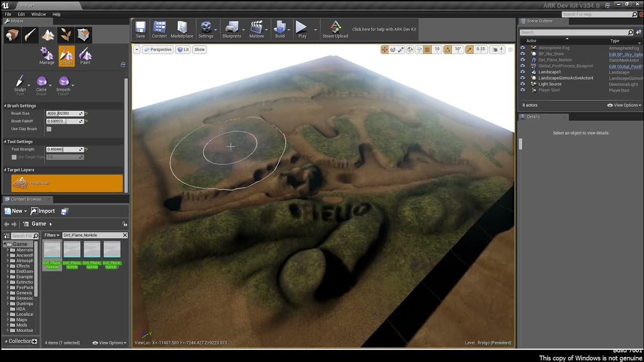Image resolution: width=644 pixels, height=362 pixels.
Task: Open the Settings toolbar icon
Action: 206,29
